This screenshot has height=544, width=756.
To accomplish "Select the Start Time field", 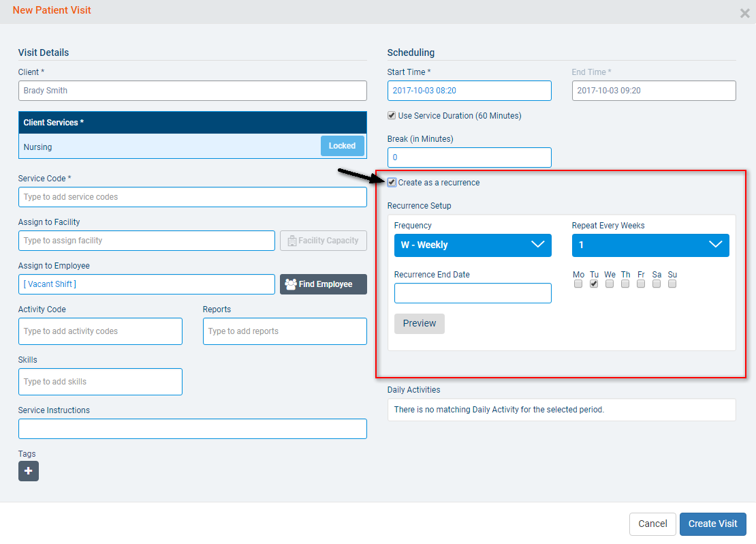I will tap(469, 91).
